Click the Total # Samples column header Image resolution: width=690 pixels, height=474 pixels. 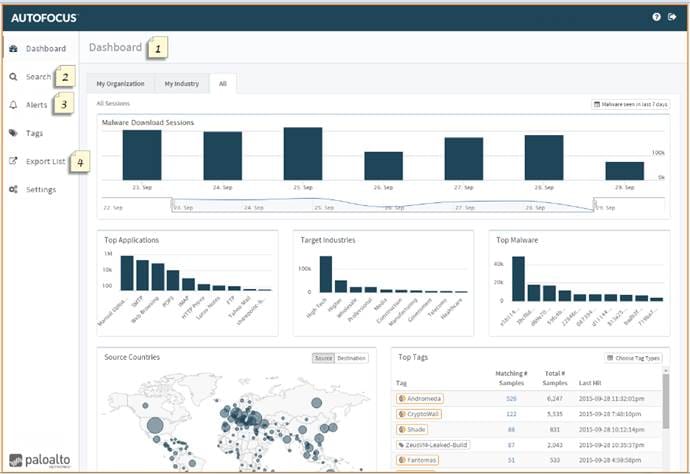[555, 378]
